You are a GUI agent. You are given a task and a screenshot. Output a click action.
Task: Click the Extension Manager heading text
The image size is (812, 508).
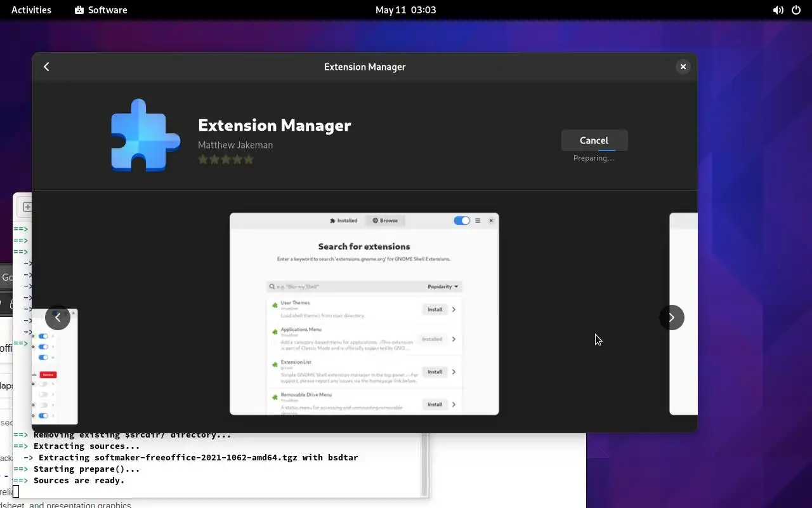pyautogui.click(x=275, y=125)
